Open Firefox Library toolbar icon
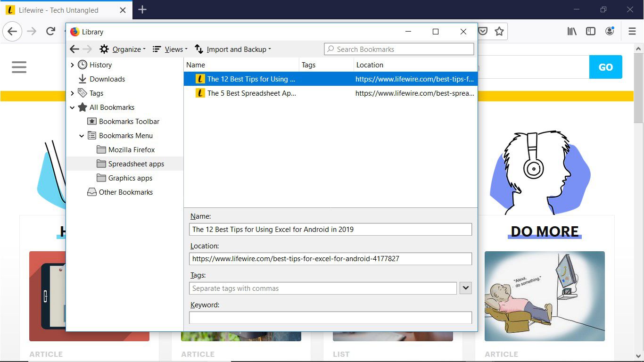 [x=572, y=32]
